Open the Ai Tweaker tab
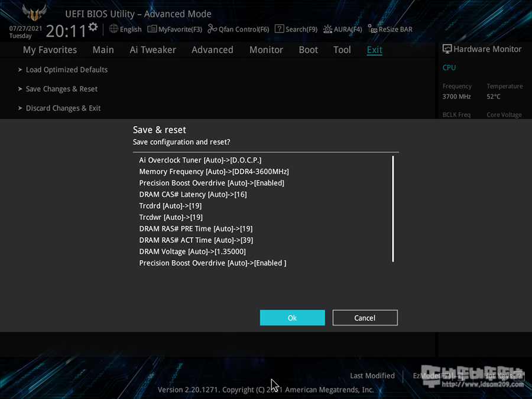 point(153,50)
